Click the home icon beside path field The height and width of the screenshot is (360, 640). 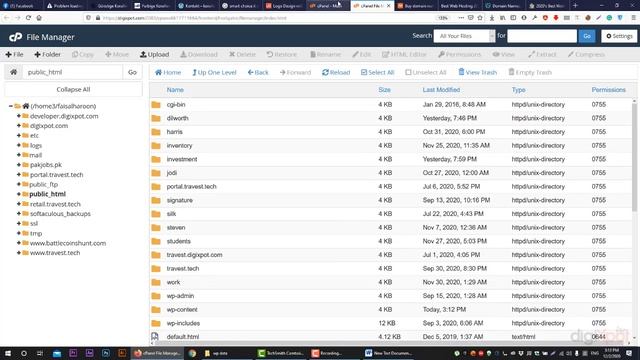[x=13, y=72]
